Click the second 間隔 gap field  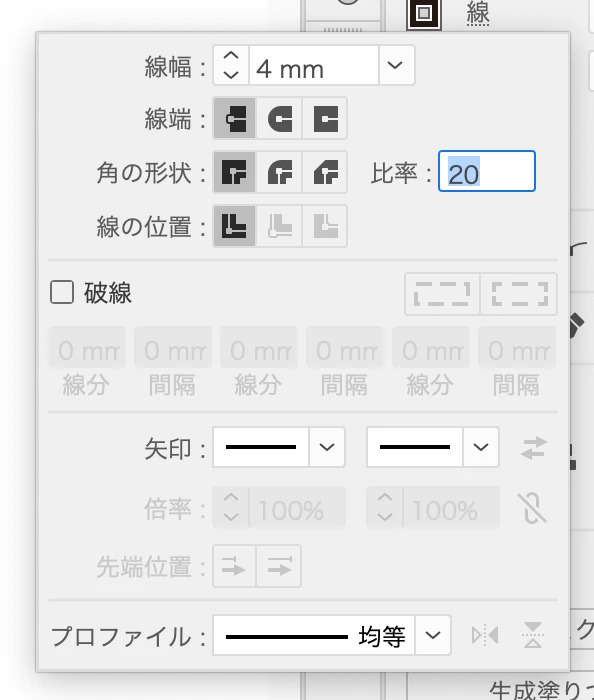coord(345,348)
